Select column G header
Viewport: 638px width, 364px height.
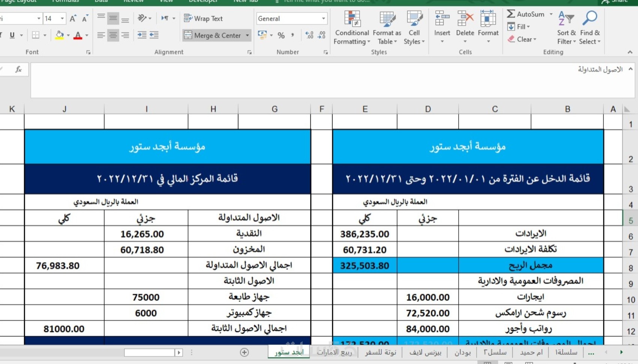pyautogui.click(x=274, y=109)
